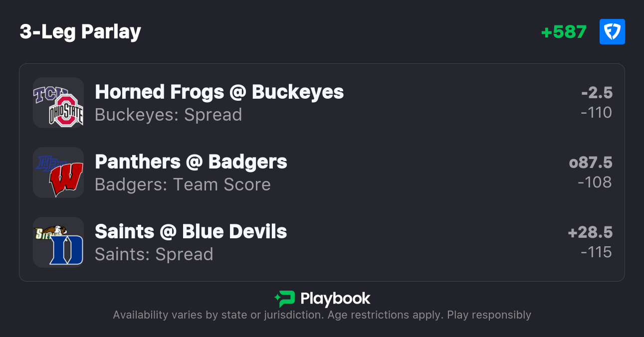Select the -2.5 spread line
This screenshot has width=644, height=337.
pyautogui.click(x=597, y=93)
